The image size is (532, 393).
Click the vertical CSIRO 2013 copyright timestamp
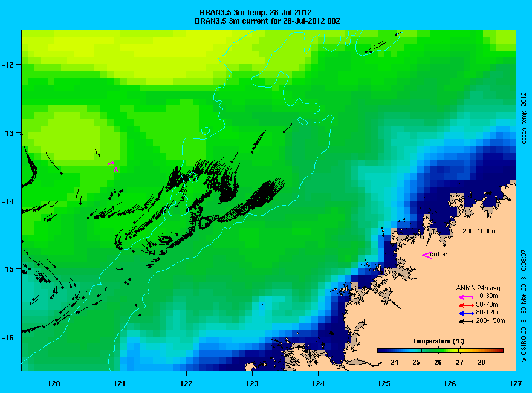[524, 307]
